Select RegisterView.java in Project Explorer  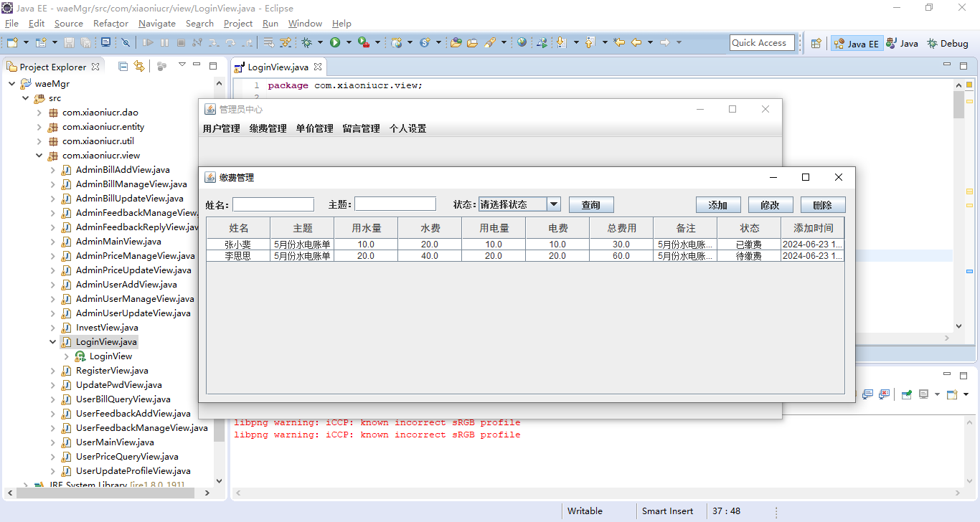click(x=112, y=371)
